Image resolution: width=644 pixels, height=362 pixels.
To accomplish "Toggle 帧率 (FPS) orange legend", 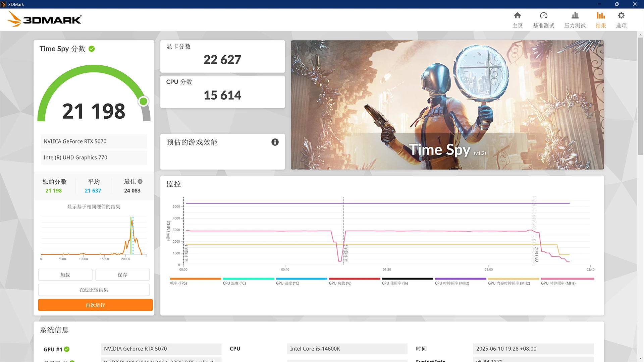I will click(195, 281).
